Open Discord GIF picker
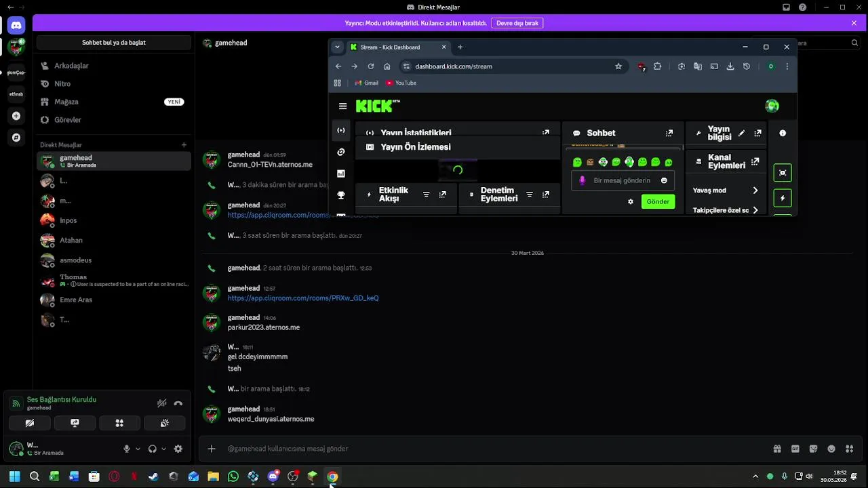The width and height of the screenshot is (868, 488). coord(795,449)
